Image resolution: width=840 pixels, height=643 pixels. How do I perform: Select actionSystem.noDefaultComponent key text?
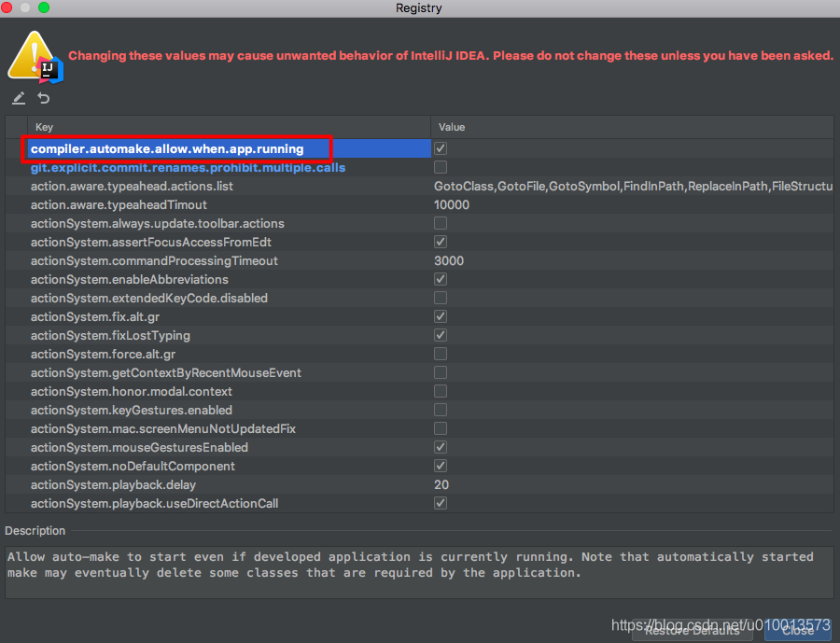click(133, 467)
